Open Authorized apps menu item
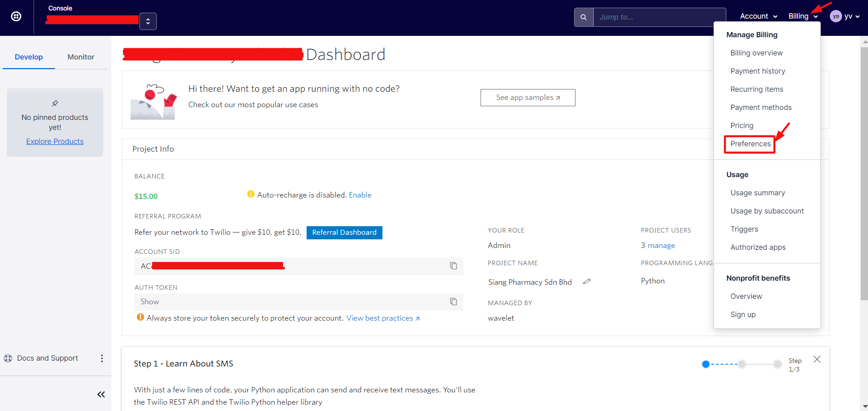 pos(758,248)
